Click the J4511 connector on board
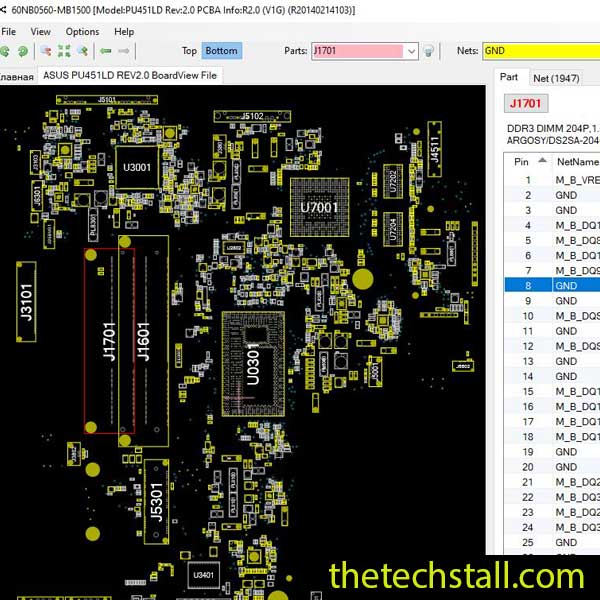 coord(434,149)
